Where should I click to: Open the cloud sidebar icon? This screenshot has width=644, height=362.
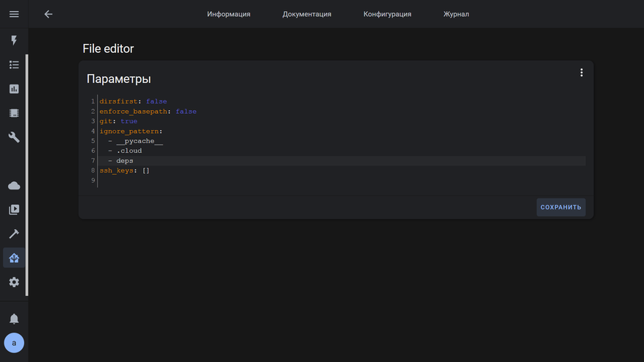point(14,186)
